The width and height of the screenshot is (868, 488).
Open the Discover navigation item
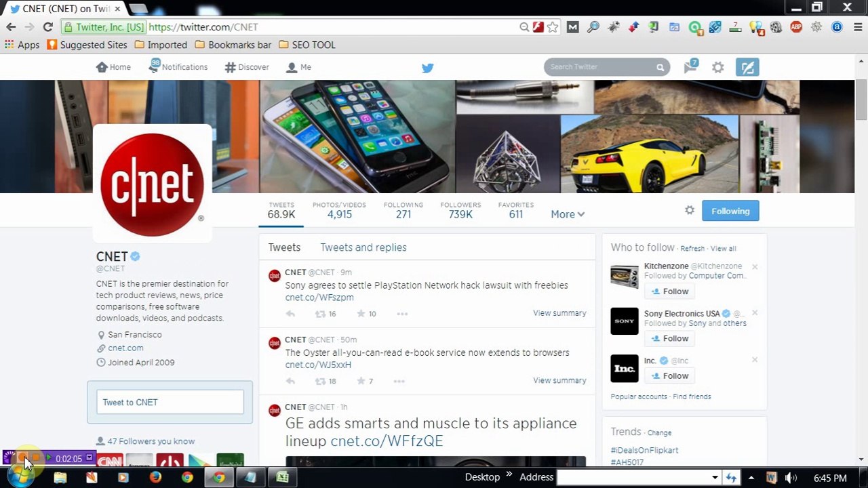247,67
